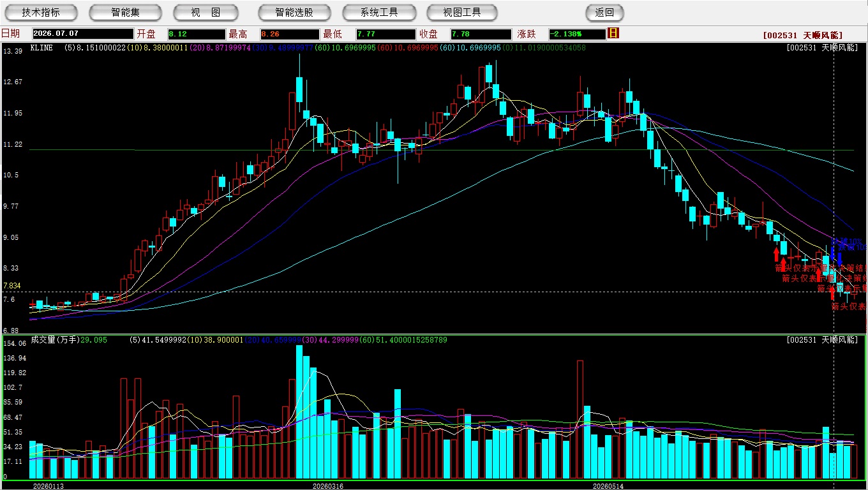This screenshot has width=868, height=490.
Task: Click the price axis label 7.834
Action: [x=12, y=286]
